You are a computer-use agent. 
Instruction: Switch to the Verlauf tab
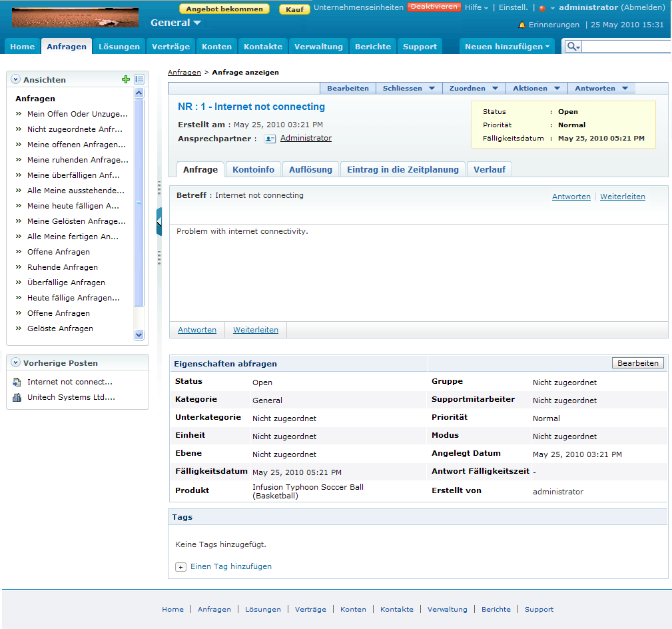490,169
